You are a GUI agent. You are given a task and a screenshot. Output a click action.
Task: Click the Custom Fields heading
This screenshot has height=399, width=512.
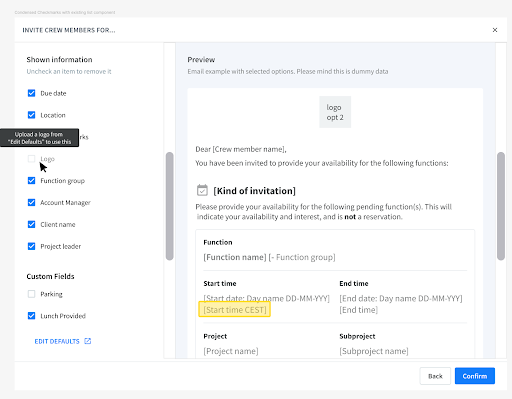(50, 276)
